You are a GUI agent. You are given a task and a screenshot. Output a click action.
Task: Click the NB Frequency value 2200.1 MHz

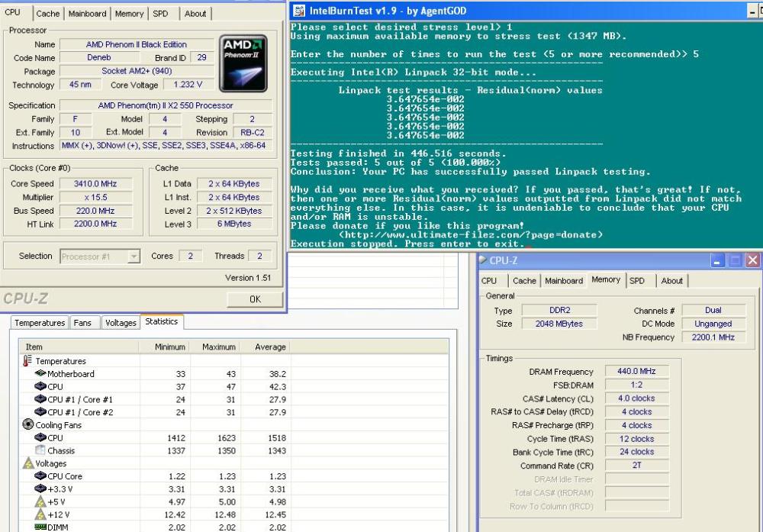click(713, 337)
